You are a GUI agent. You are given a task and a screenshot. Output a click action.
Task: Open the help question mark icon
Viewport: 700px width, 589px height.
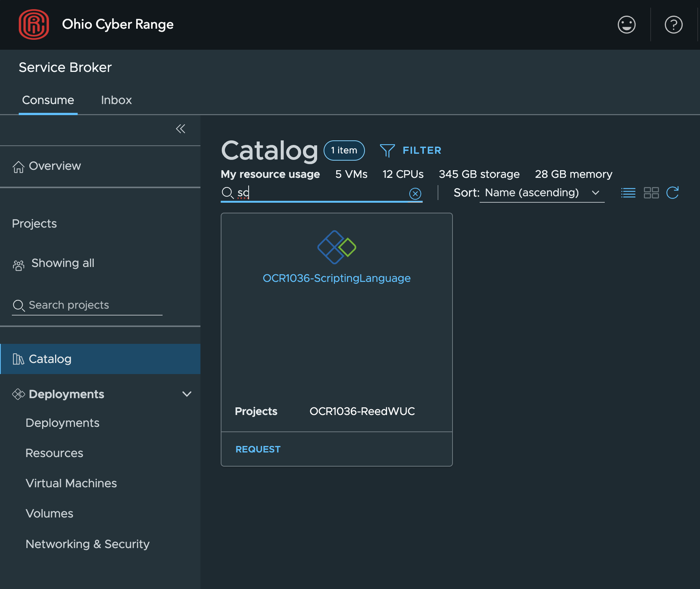coord(674,25)
